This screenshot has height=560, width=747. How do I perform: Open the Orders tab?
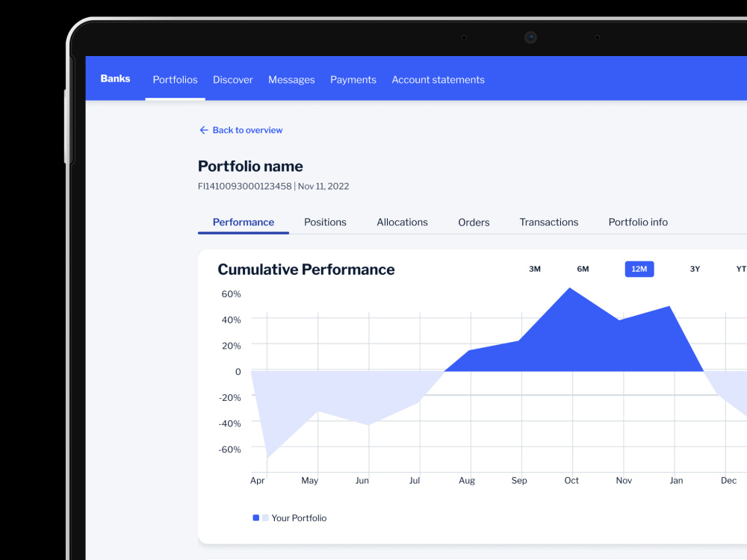pyautogui.click(x=474, y=223)
